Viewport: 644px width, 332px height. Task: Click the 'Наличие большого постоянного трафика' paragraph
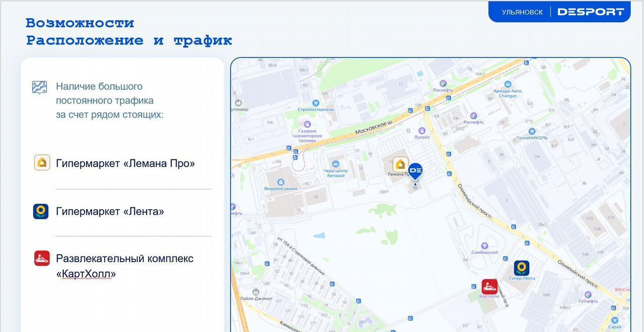tap(110, 101)
